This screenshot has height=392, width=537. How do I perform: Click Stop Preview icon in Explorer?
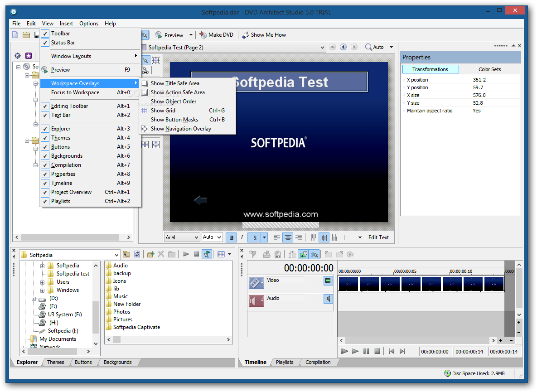click(x=196, y=254)
